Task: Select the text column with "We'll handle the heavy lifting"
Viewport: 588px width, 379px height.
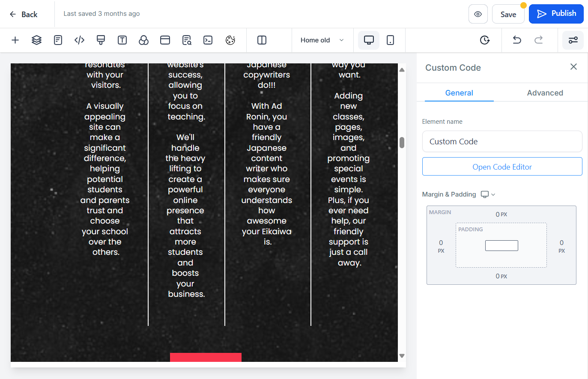Action: point(185,215)
